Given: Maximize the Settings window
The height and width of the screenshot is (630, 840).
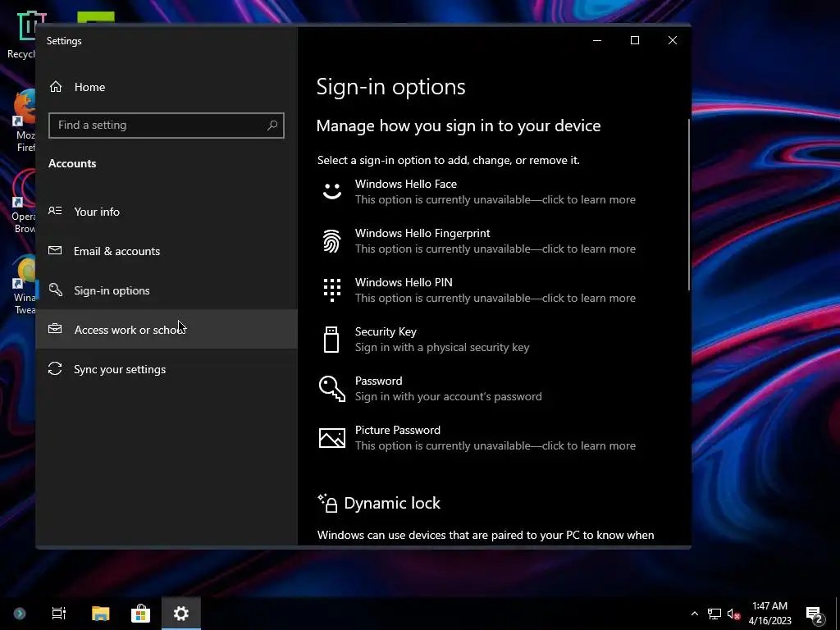Looking at the screenshot, I should tap(635, 41).
